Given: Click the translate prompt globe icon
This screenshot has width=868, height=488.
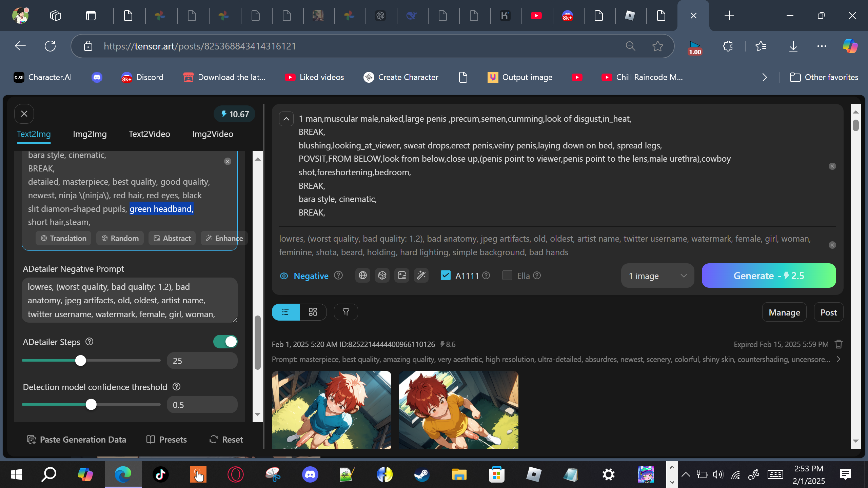Looking at the screenshot, I should 362,276.
